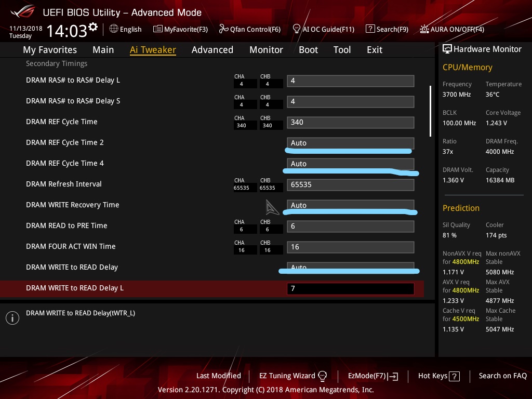Viewport: 532px width, 399px height.
Task: Select DRAM WRITE to READ Delay L row
Action: point(212,288)
